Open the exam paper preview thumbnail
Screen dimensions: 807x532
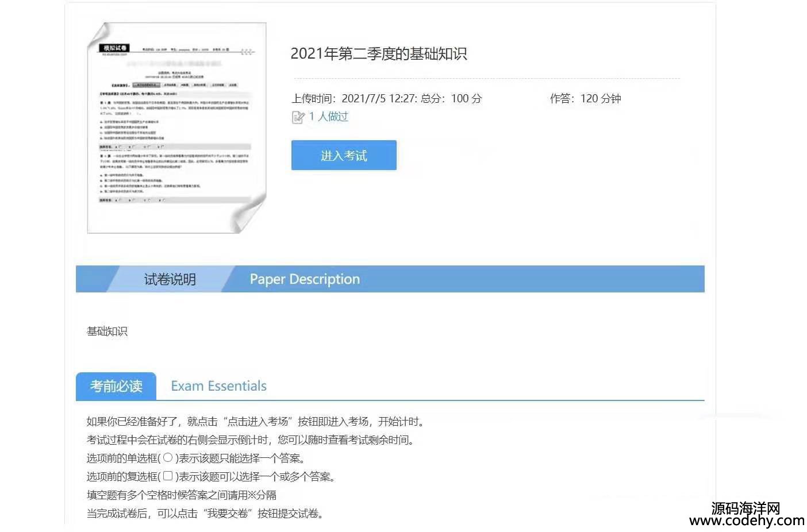(176, 128)
